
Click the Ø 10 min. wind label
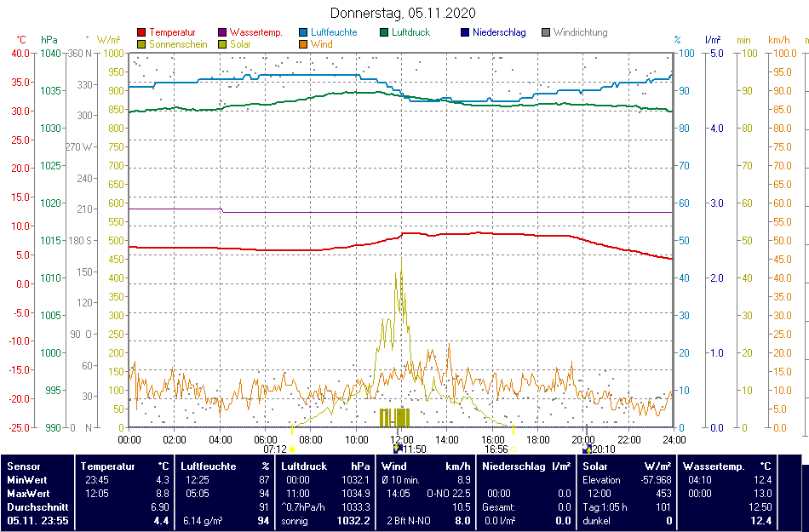point(400,480)
